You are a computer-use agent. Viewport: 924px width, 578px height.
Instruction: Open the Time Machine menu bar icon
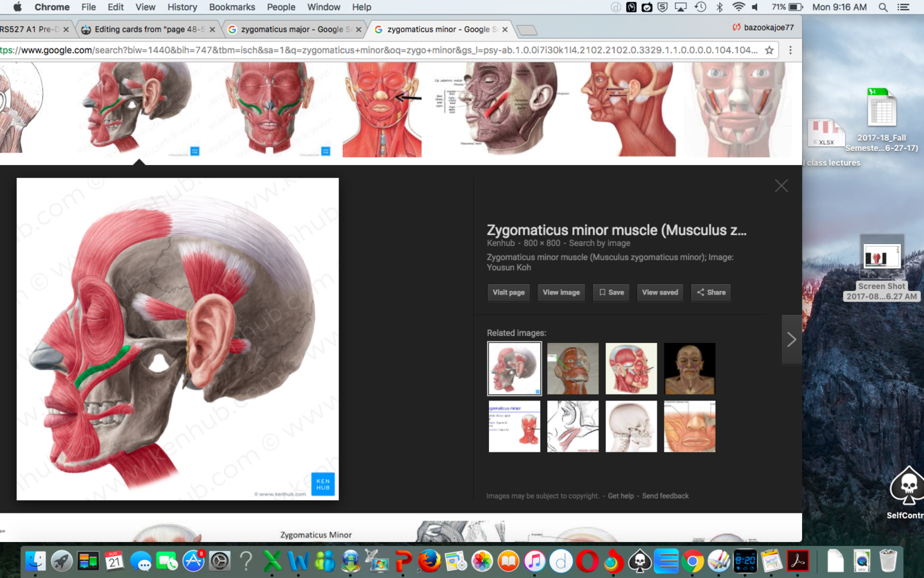coord(700,7)
